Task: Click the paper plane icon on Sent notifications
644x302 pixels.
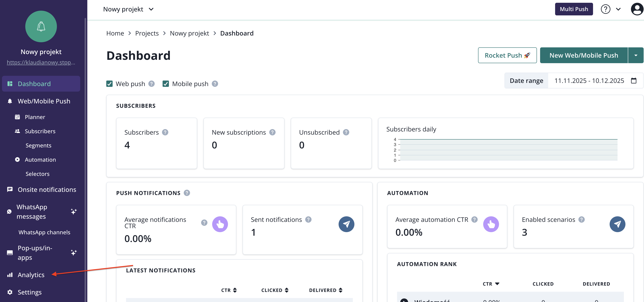Action: point(346,224)
